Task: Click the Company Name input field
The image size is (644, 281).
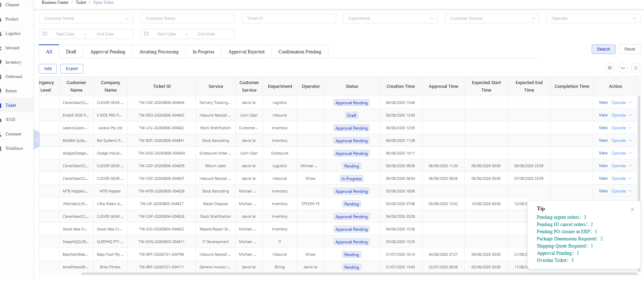Action: (187, 18)
